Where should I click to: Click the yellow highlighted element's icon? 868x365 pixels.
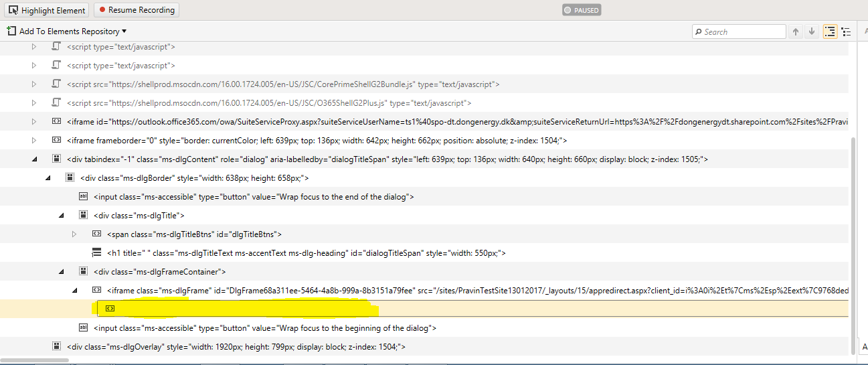click(110, 309)
